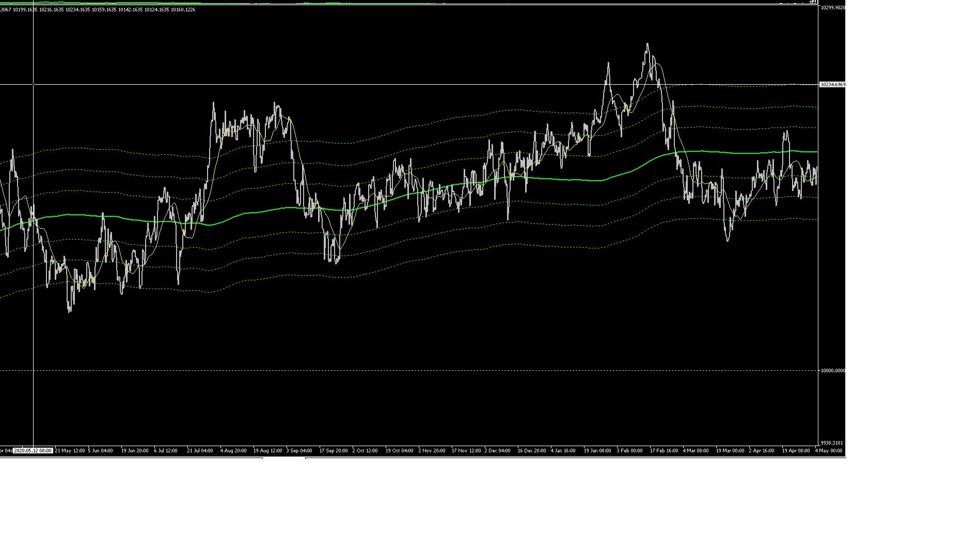
Task: Click the 19 Apr 08:00 time axis label
Action: click(796, 450)
